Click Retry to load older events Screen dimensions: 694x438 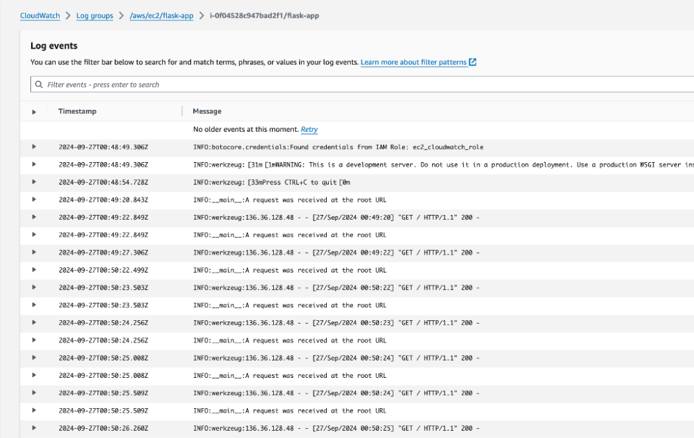[x=309, y=130]
